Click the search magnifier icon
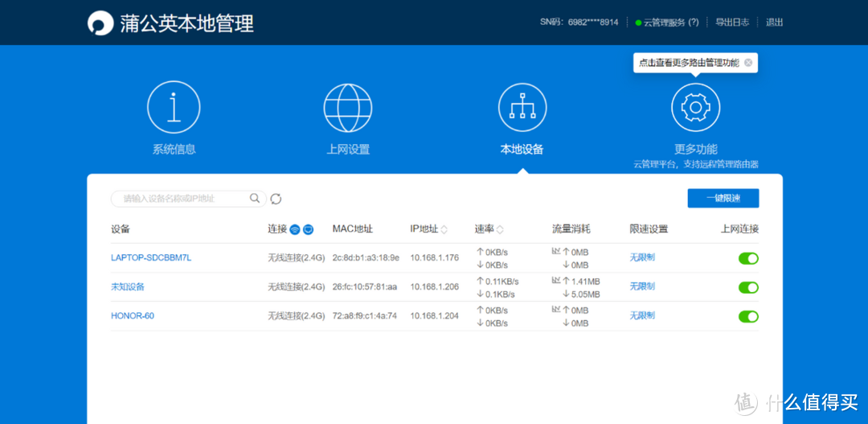 point(255,198)
